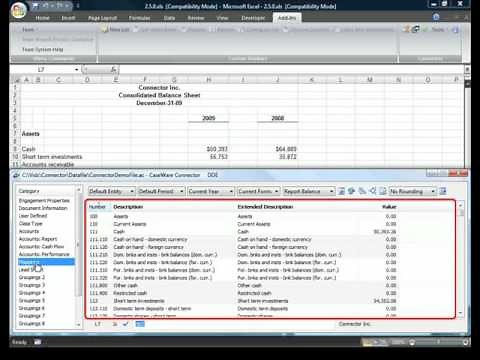The height and width of the screenshot is (360, 480).
Task: Click the Excel zoom slider
Action: (x=438, y=342)
